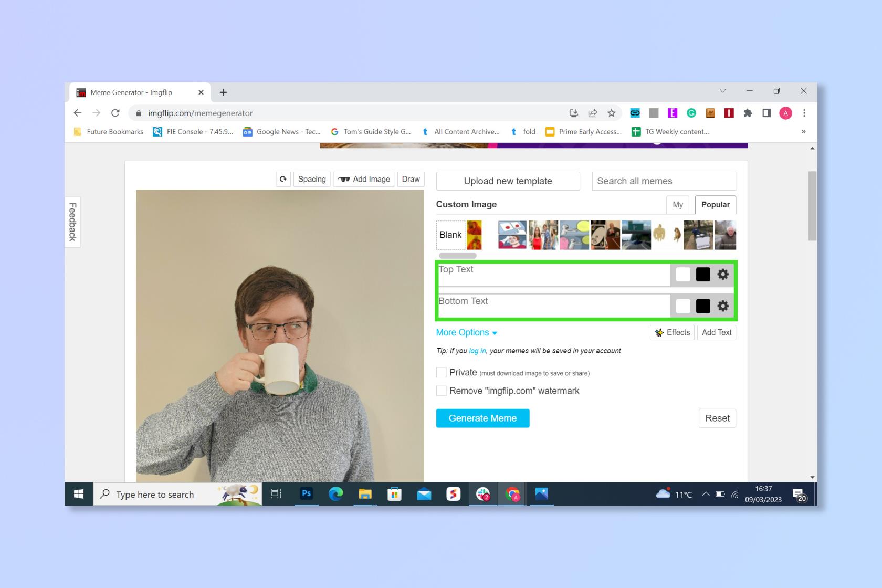Expand More Options dropdown
The height and width of the screenshot is (588, 882).
tap(466, 332)
